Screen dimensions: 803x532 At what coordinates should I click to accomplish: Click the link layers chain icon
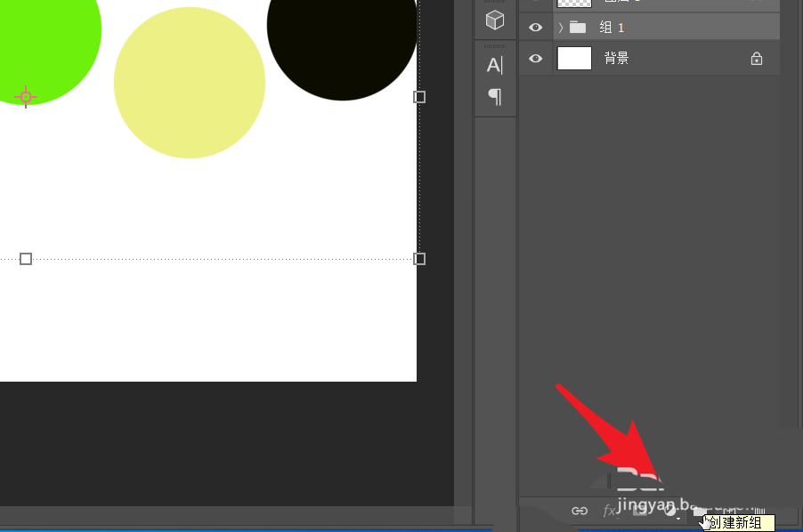(x=580, y=511)
